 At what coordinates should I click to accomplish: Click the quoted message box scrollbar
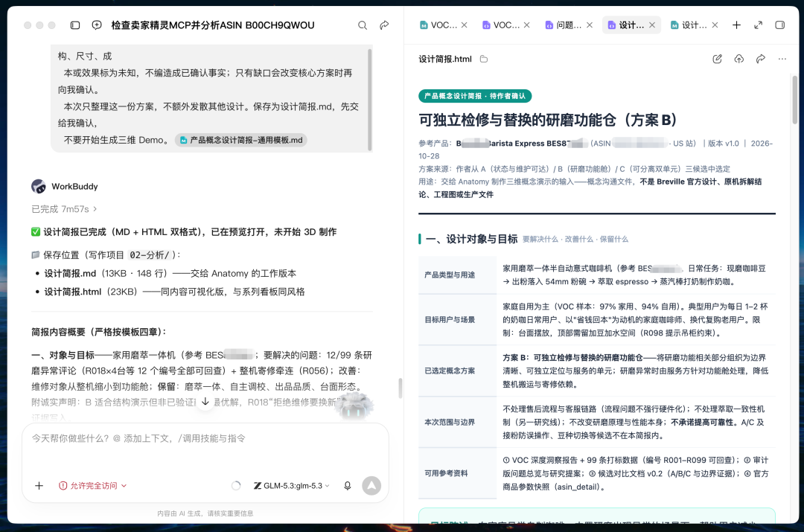click(x=370, y=100)
